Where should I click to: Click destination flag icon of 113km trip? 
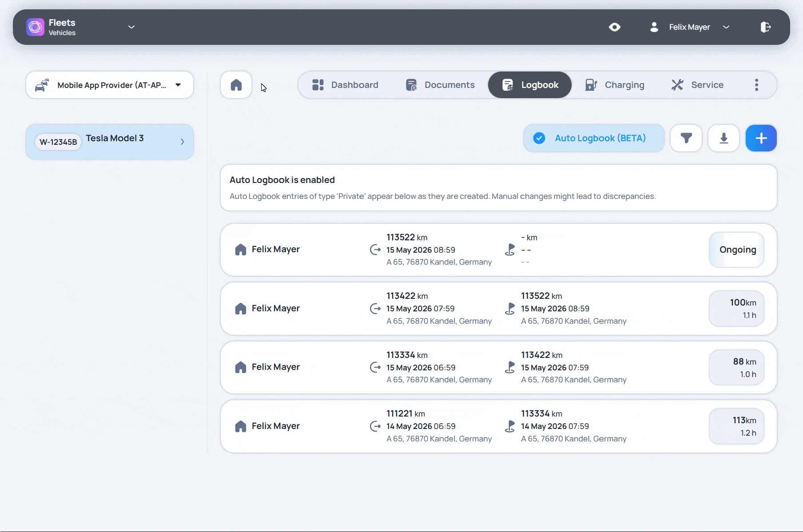tap(510, 426)
